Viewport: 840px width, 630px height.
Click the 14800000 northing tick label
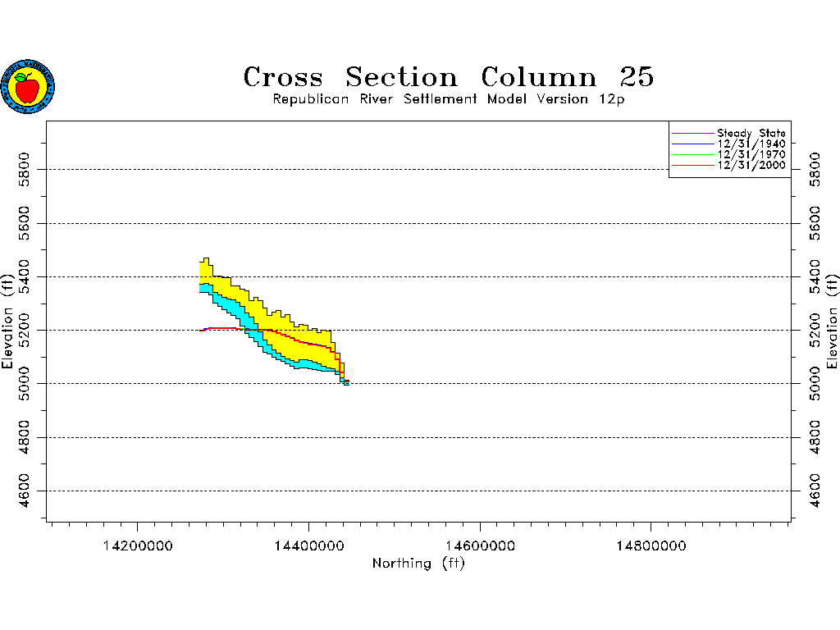(x=651, y=546)
